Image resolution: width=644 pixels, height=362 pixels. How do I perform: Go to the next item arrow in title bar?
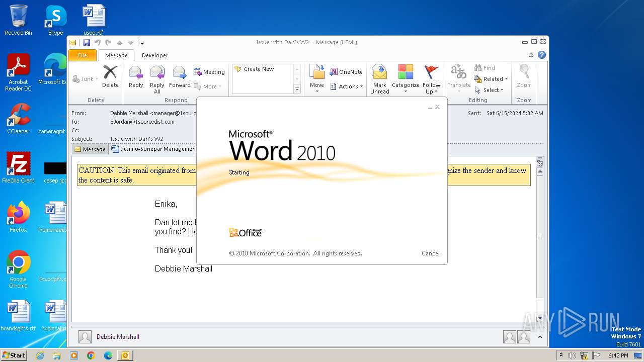coord(130,43)
